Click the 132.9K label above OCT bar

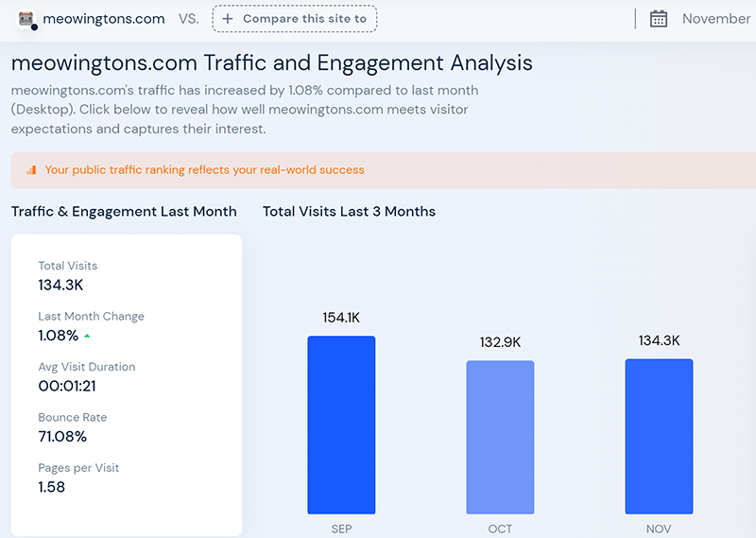500,342
